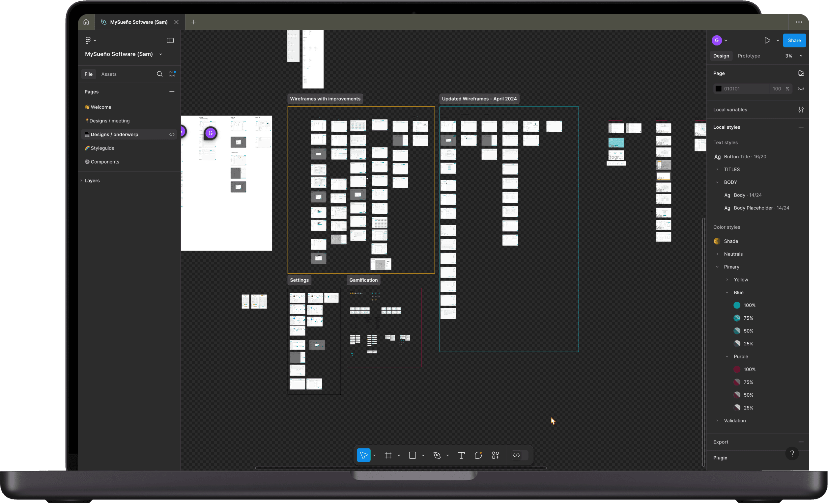Screen dimensions: 828x504
Task: Select the Rectangle shape tool
Action: [412, 455]
